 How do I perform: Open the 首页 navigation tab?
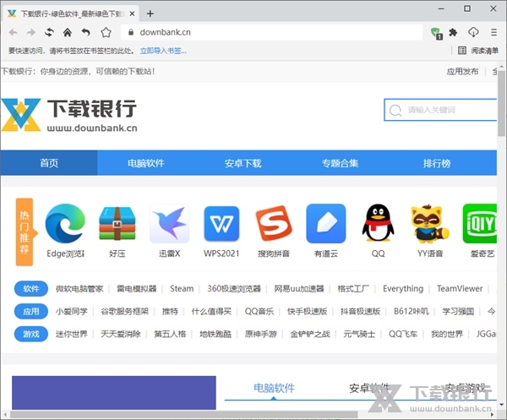[x=49, y=163]
